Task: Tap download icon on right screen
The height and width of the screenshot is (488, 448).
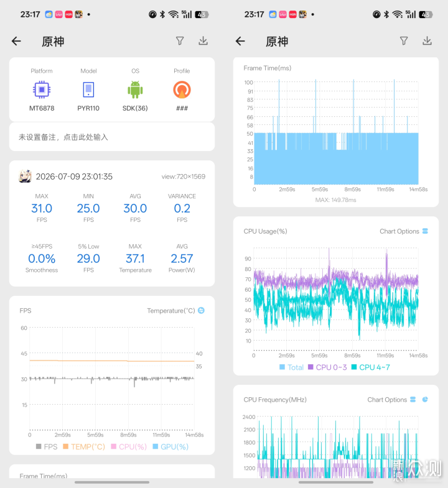Action: click(427, 41)
